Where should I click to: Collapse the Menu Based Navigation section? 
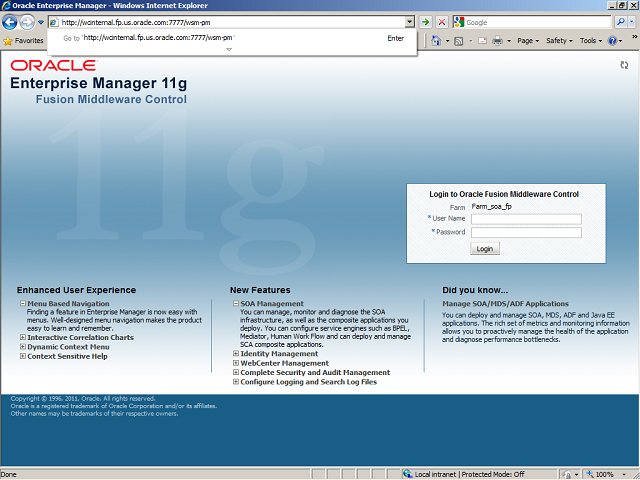(23, 303)
